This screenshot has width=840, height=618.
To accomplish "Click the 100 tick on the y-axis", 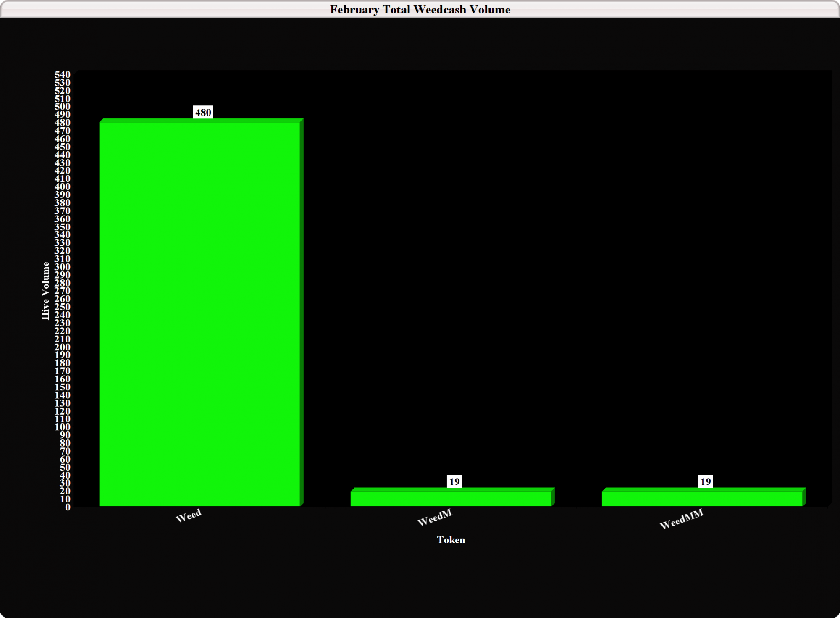I will coord(63,427).
